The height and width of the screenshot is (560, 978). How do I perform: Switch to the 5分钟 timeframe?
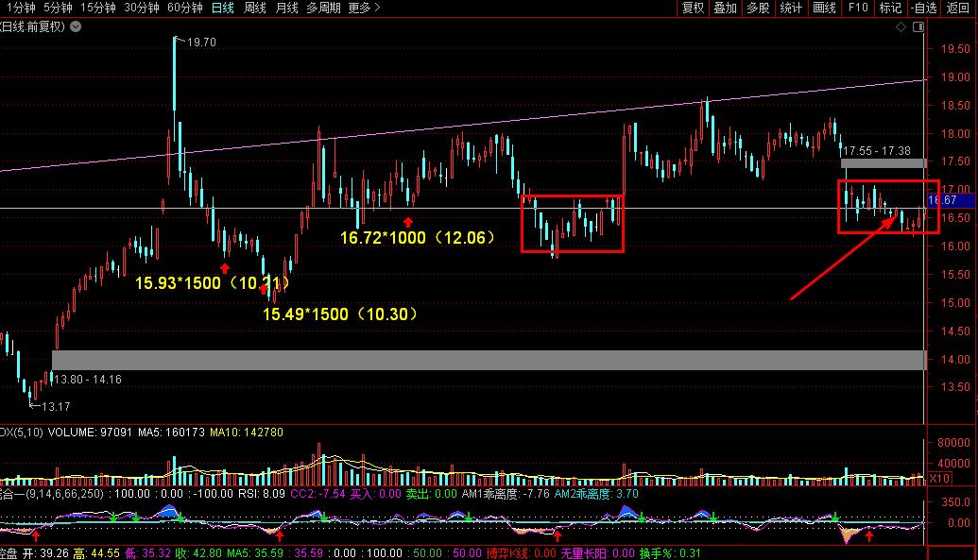[x=58, y=8]
